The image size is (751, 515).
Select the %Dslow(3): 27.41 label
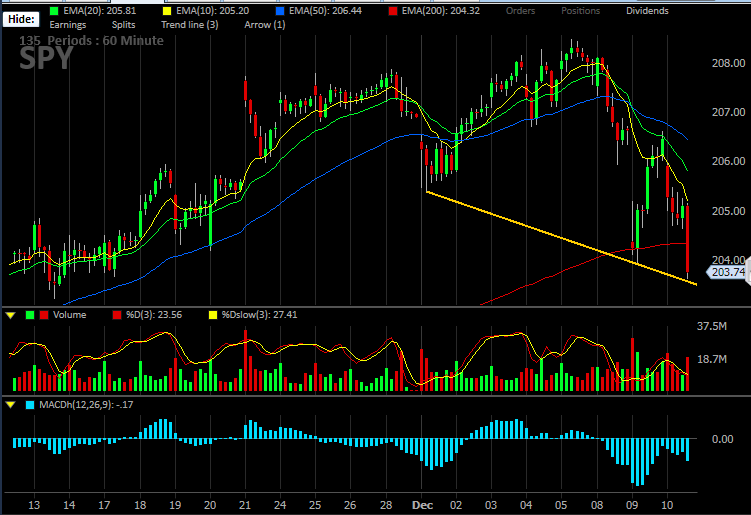pos(259,315)
